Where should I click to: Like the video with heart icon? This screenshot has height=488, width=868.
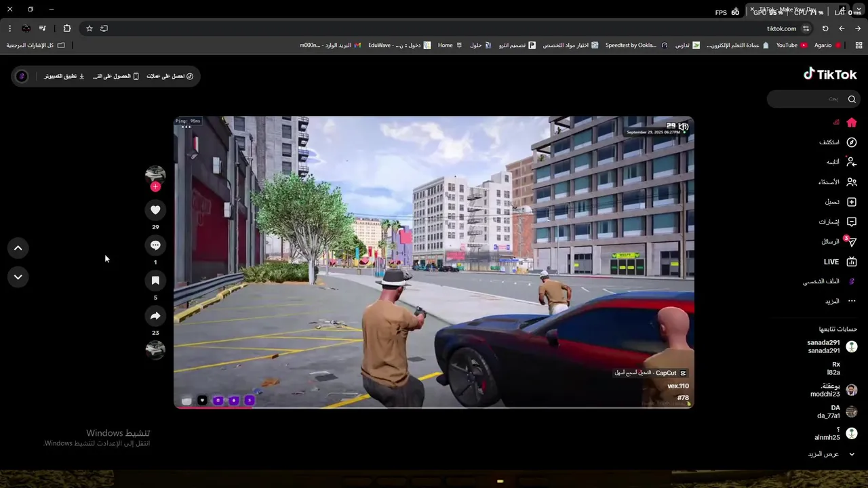(155, 210)
